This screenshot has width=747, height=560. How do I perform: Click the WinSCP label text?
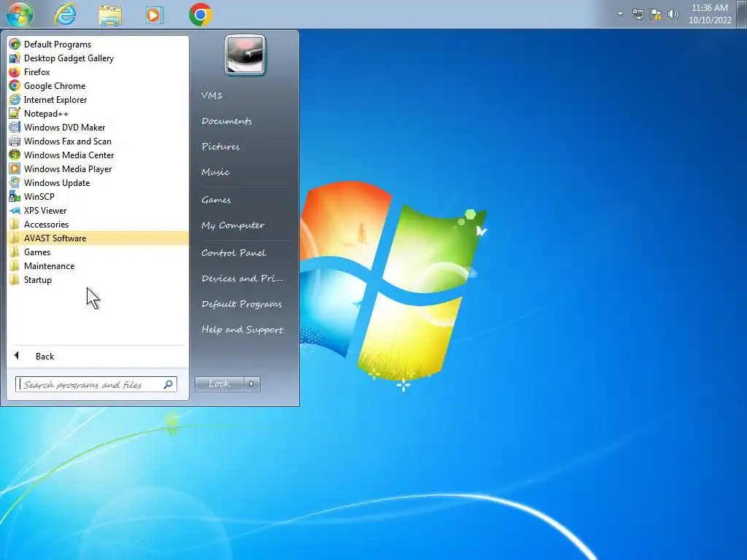pos(39,196)
